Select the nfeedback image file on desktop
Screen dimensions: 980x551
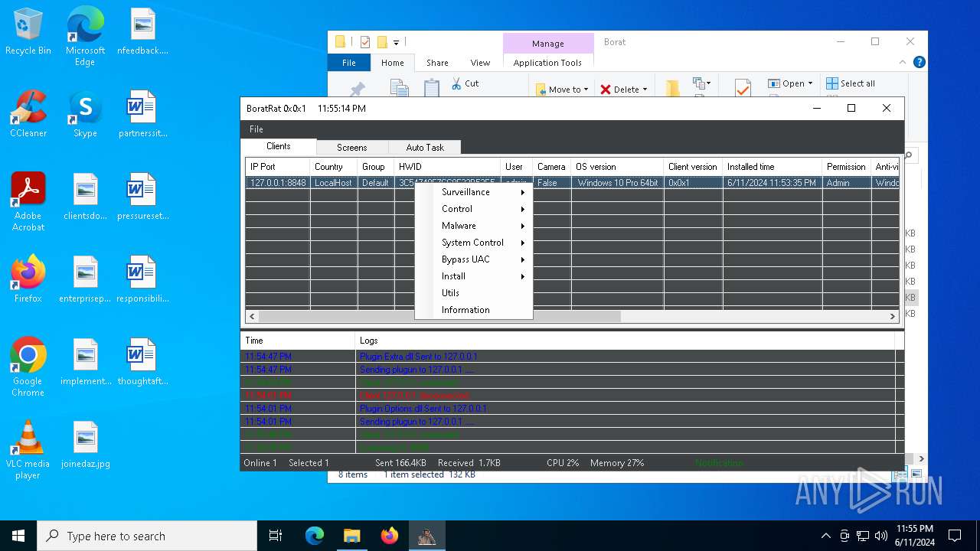(x=142, y=32)
